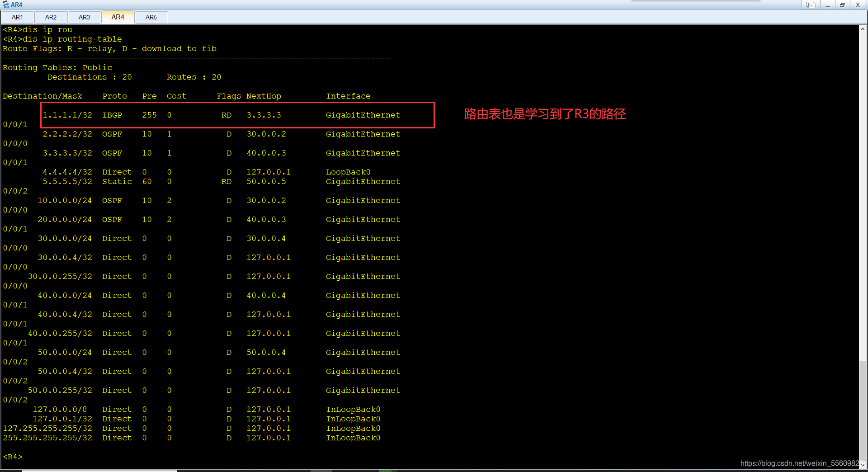Click next hop 40.0.0.4
Image resolution: width=868 pixels, height=472 pixels.
tap(266, 296)
